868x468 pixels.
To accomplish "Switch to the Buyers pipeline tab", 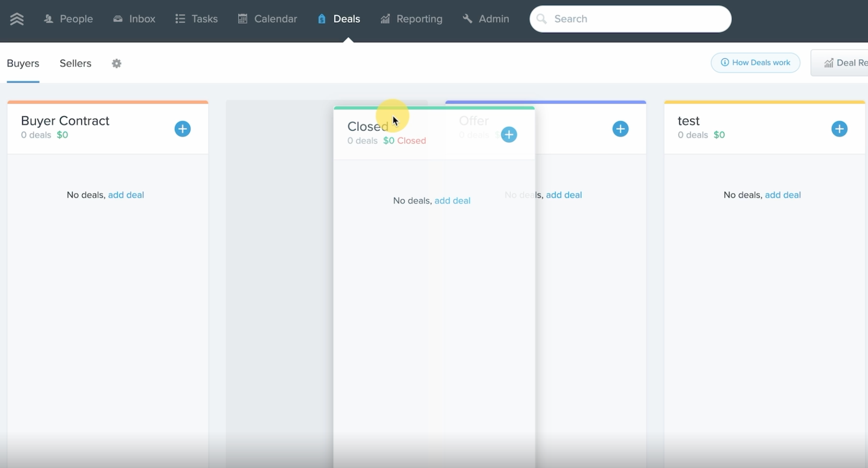I will [x=23, y=63].
